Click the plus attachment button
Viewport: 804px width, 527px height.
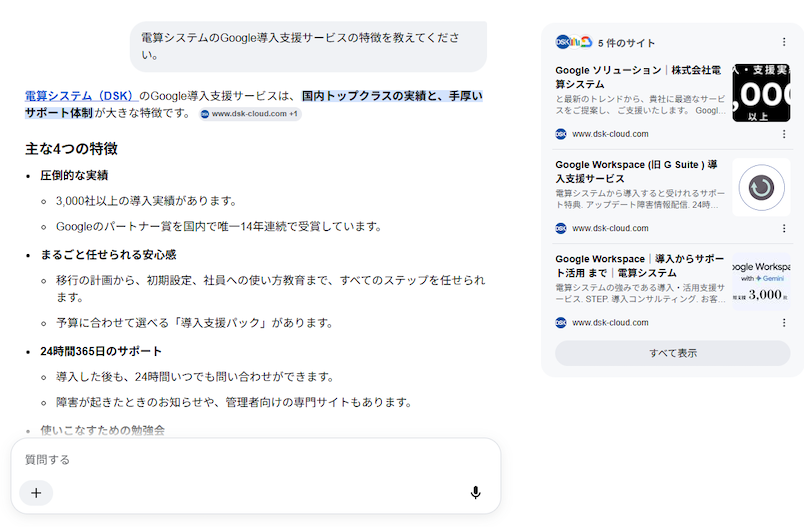pyautogui.click(x=36, y=493)
